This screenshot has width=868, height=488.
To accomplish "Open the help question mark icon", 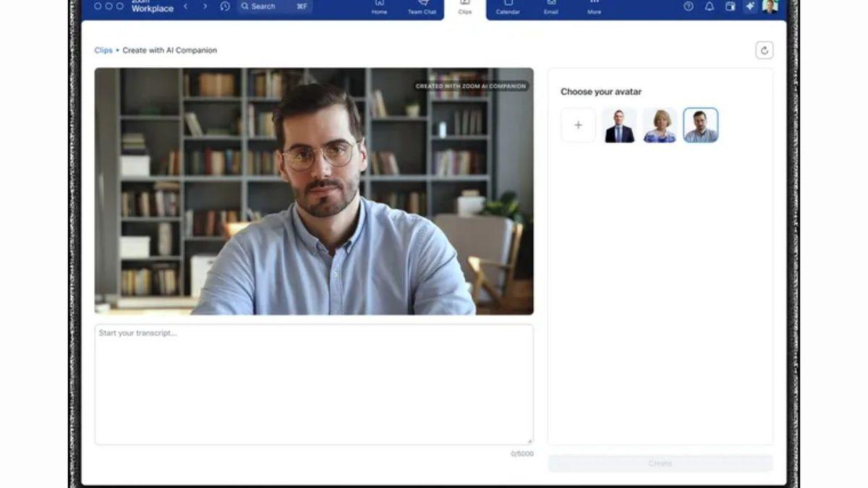I will (x=689, y=7).
